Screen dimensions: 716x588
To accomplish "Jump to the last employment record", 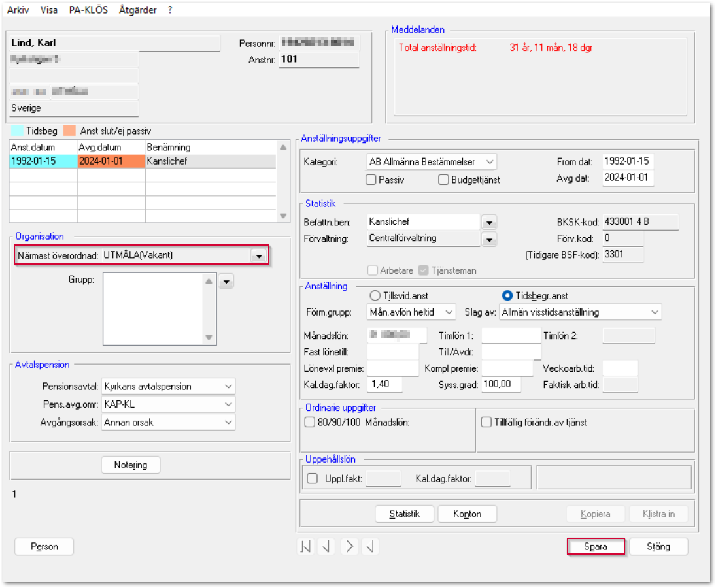I will point(370,546).
